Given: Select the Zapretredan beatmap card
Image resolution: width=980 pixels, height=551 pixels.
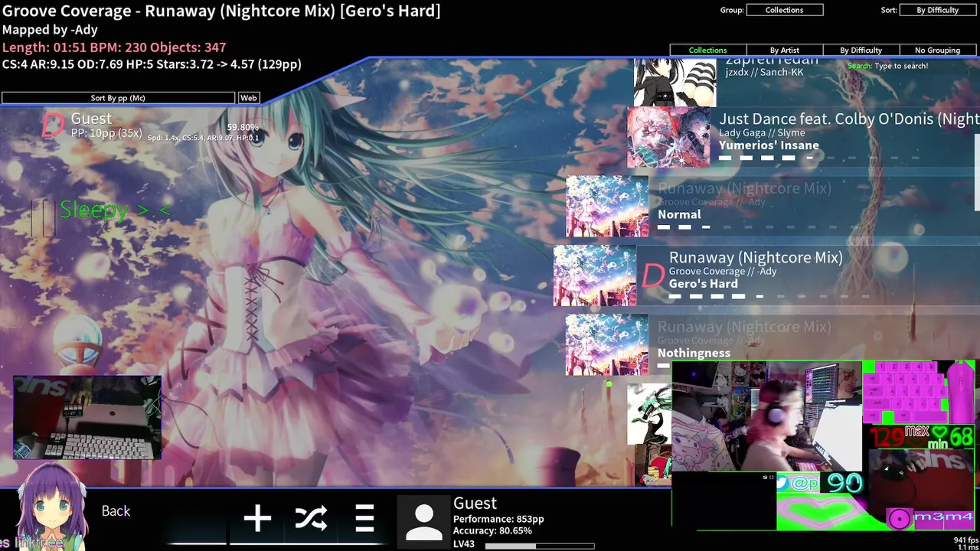Looking at the screenshot, I should (806, 83).
